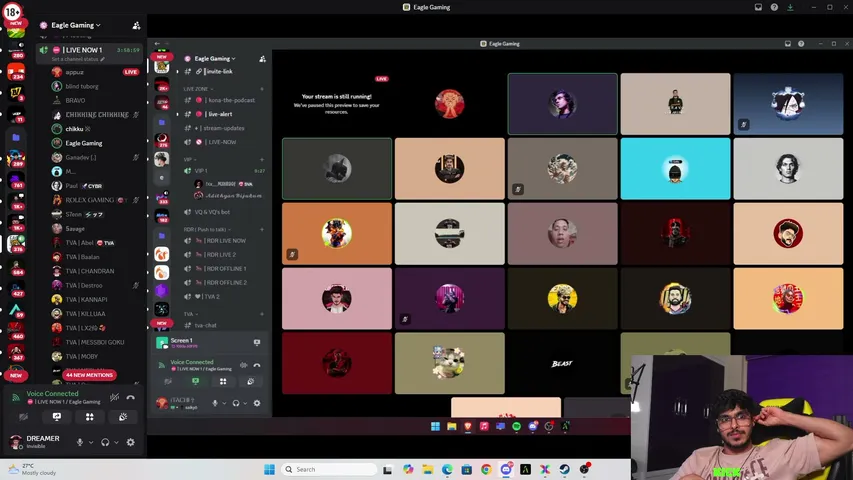
Task: Open the 18+ server icon at top
Action: coord(13,11)
